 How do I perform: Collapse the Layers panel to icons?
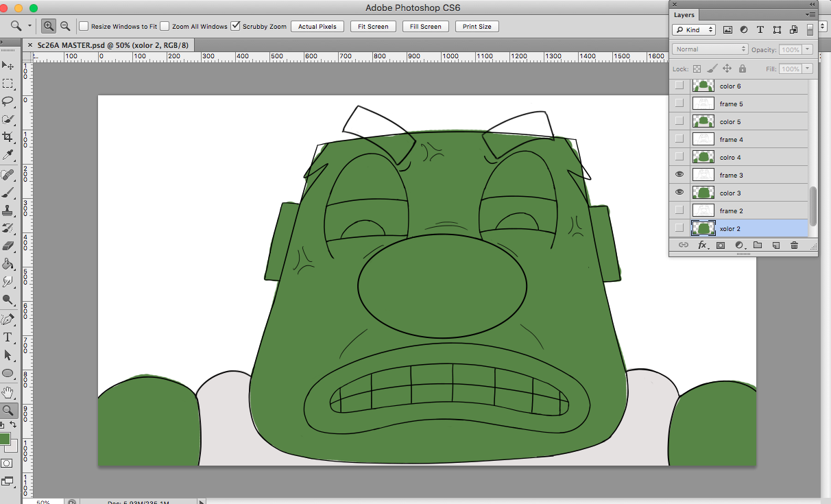click(812, 4)
